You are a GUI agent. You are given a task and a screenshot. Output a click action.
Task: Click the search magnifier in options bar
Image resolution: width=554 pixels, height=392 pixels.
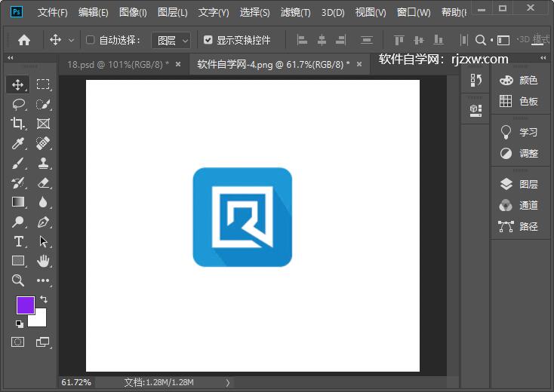(481, 40)
